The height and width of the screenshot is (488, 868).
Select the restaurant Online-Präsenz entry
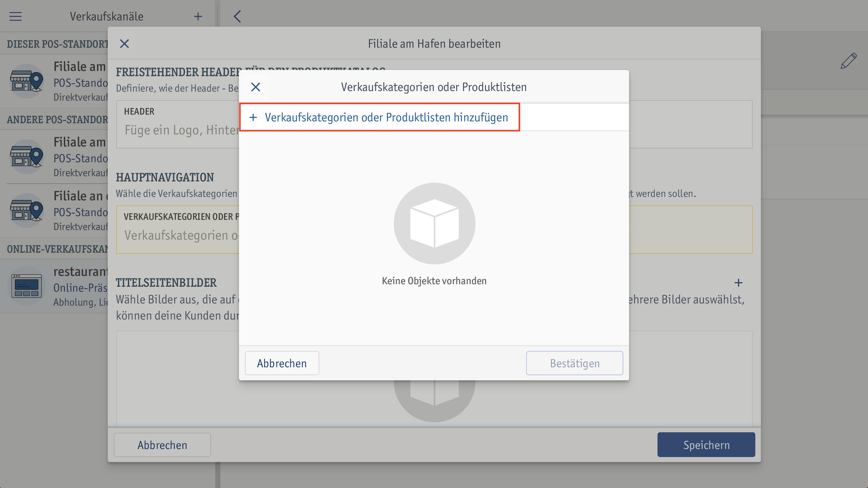click(x=54, y=286)
